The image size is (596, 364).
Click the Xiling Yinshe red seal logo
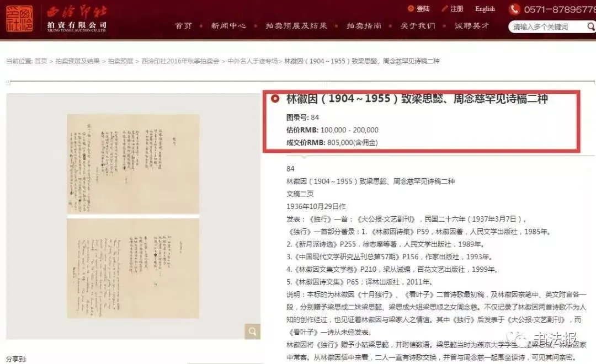point(19,19)
